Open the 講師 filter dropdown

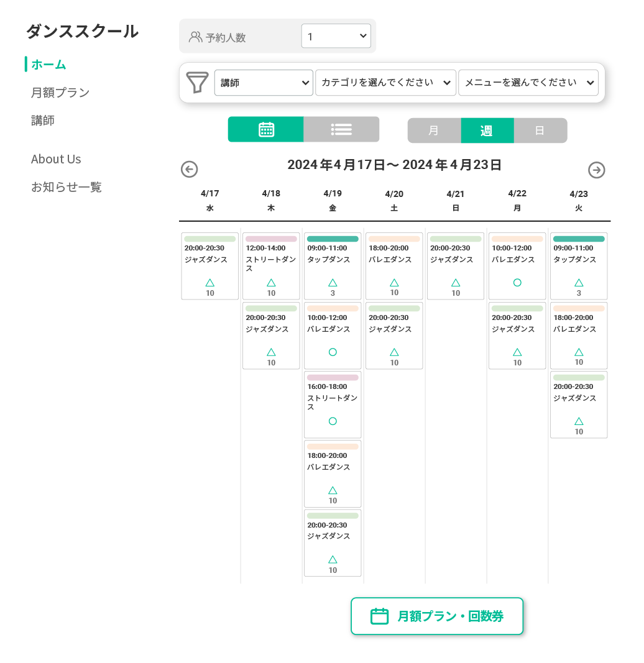coord(264,83)
